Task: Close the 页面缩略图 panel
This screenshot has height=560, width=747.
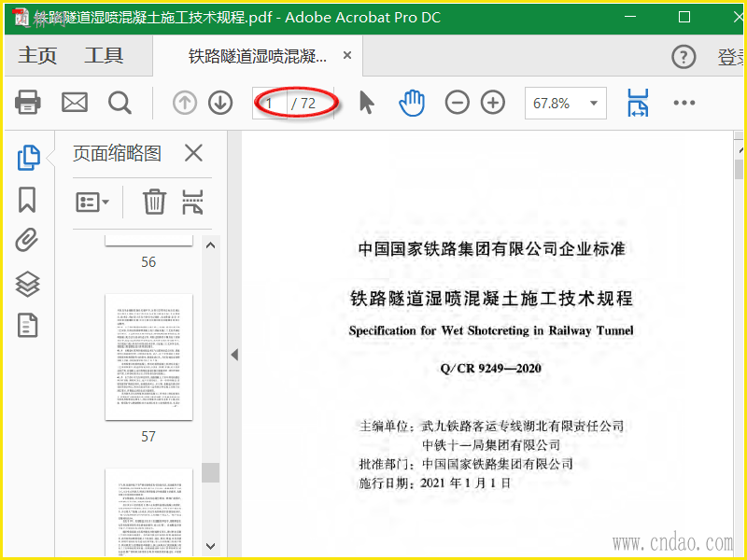Action: (193, 153)
